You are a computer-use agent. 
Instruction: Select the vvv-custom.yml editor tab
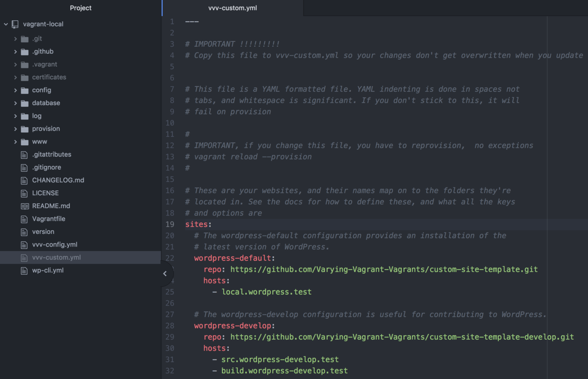tap(232, 8)
